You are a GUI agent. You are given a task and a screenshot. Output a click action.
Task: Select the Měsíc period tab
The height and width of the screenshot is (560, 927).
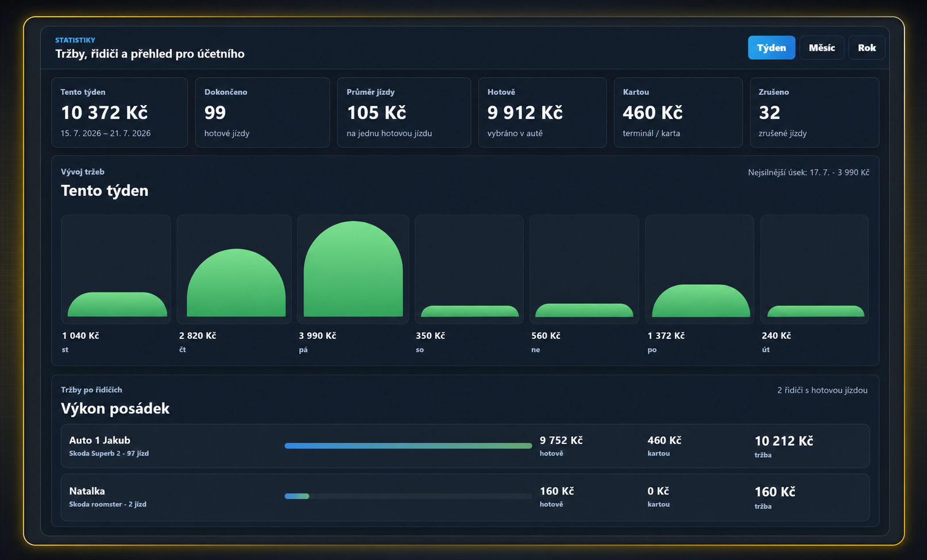point(821,48)
